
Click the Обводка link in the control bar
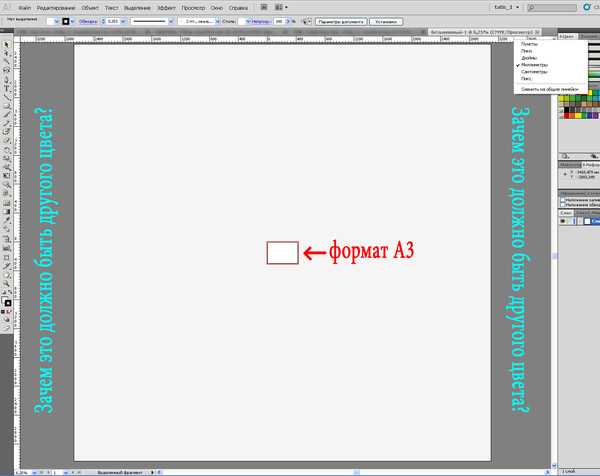[88, 21]
